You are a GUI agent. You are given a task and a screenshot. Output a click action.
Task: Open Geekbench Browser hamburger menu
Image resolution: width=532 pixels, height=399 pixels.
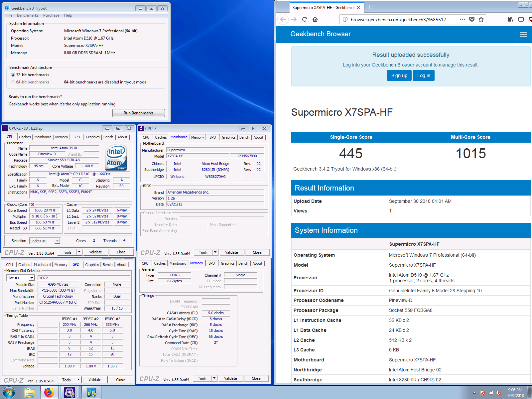(524, 34)
